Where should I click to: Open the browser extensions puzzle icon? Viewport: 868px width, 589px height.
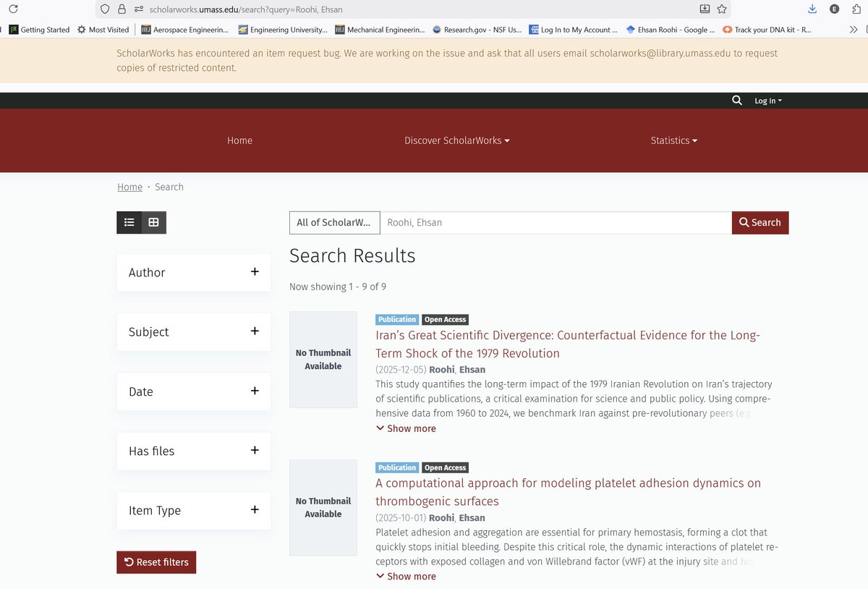[856, 9]
